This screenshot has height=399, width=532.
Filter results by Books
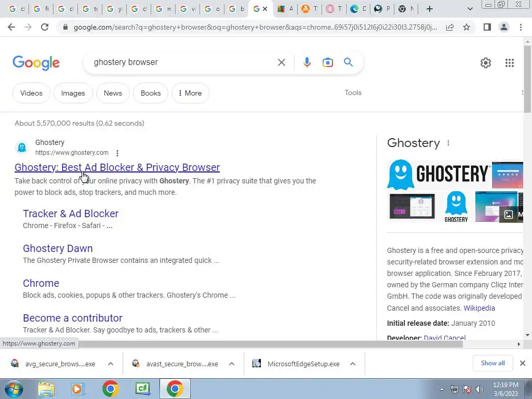pos(151,93)
